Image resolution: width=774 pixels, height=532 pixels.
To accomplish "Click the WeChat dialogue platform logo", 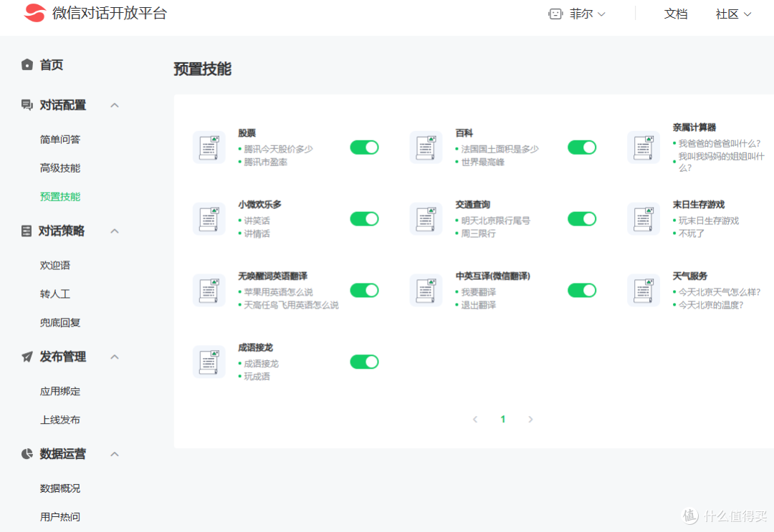I will pyautogui.click(x=34, y=14).
